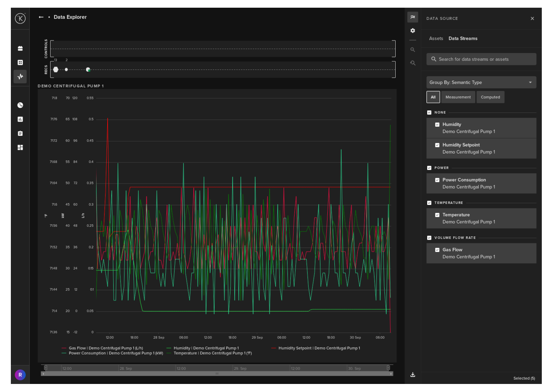Switch to the Assets tab
This screenshot has width=553, height=392.
click(436, 38)
